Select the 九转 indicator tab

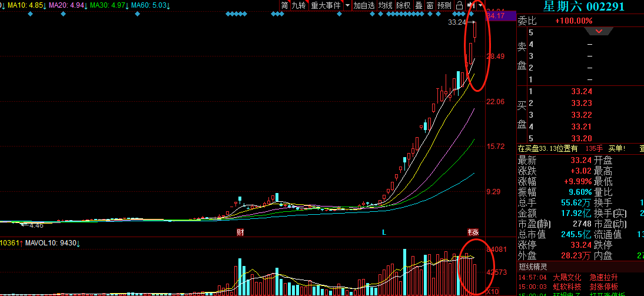click(299, 5)
